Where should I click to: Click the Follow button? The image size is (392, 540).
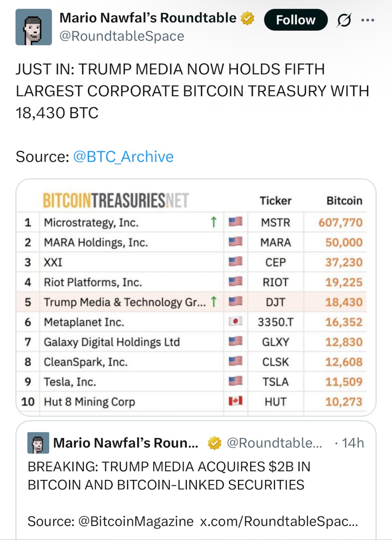point(296,20)
